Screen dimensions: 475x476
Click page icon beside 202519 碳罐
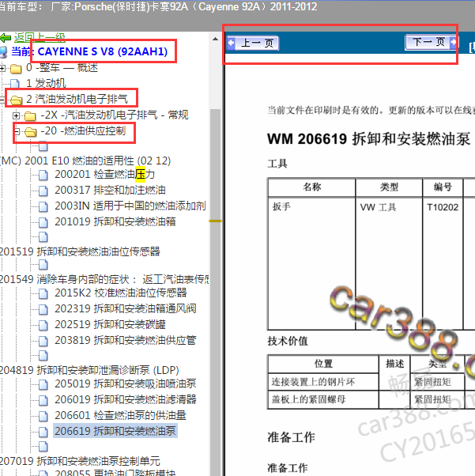point(43,325)
